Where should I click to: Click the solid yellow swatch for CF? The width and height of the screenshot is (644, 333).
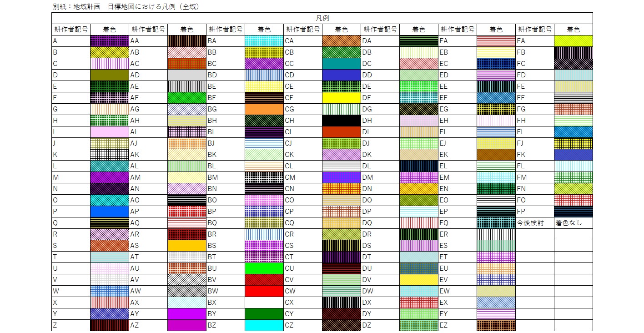coord(342,98)
